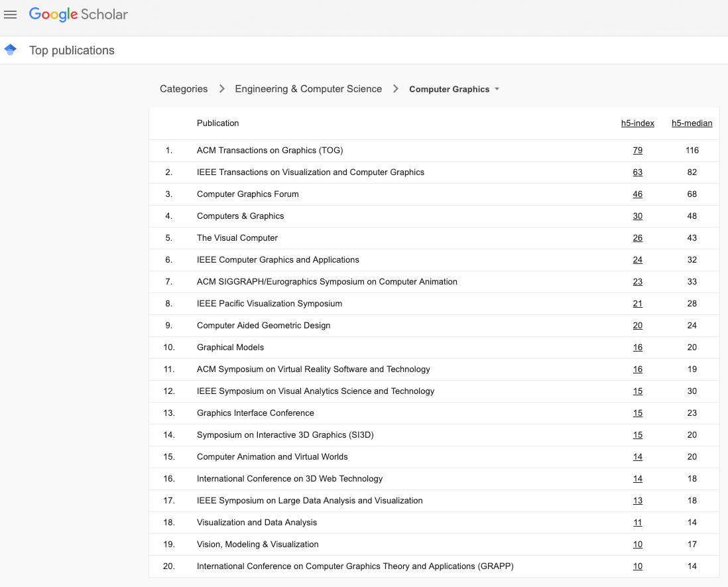
Task: Click h5-median value 30 for Visual Analytics symposium
Action: click(x=692, y=391)
